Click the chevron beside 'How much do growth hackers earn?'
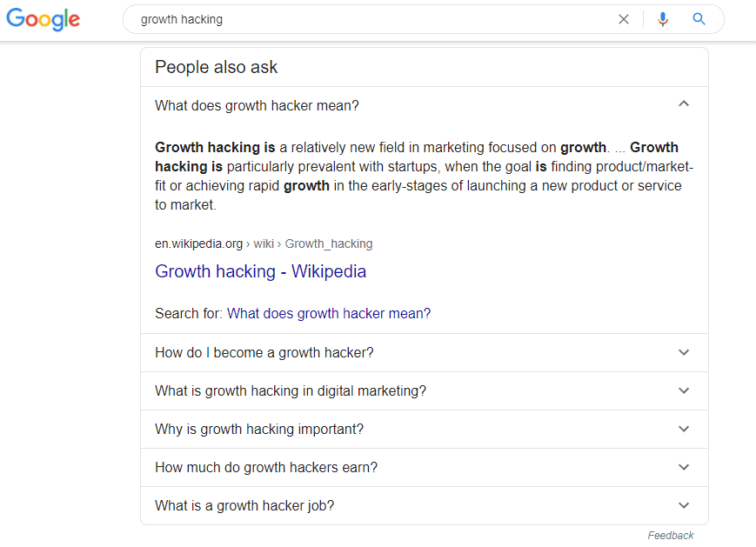 (x=684, y=467)
